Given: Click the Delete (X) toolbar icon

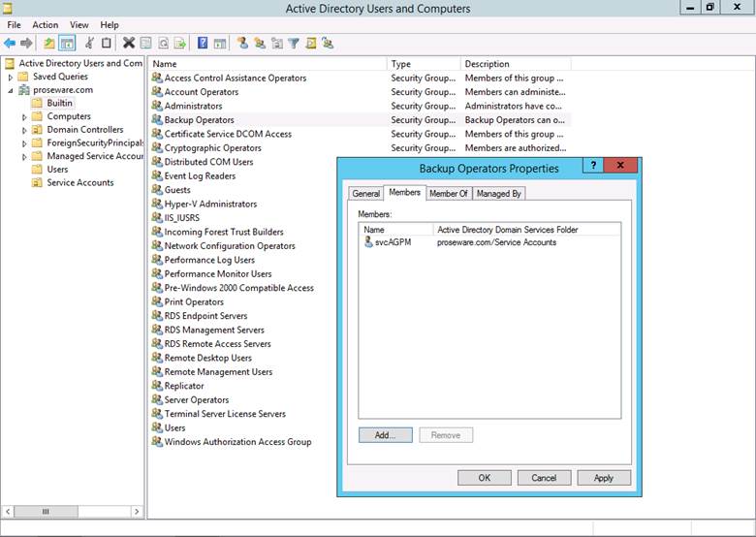Looking at the screenshot, I should 128,43.
